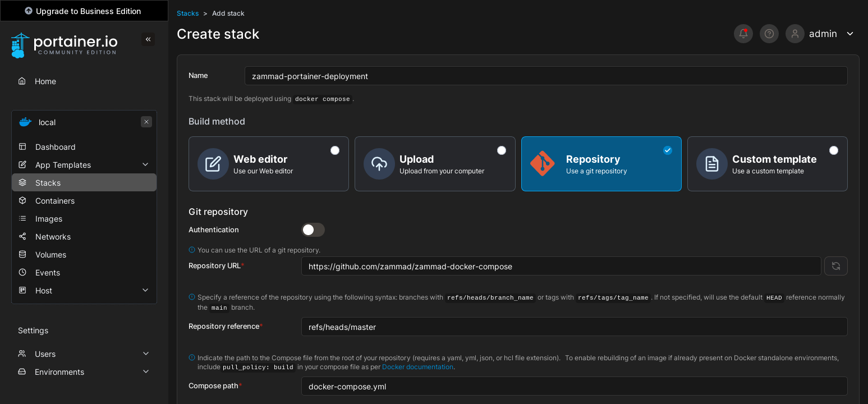This screenshot has width=868, height=404.
Task: Open the Stacks menu item
Action: 84,182
